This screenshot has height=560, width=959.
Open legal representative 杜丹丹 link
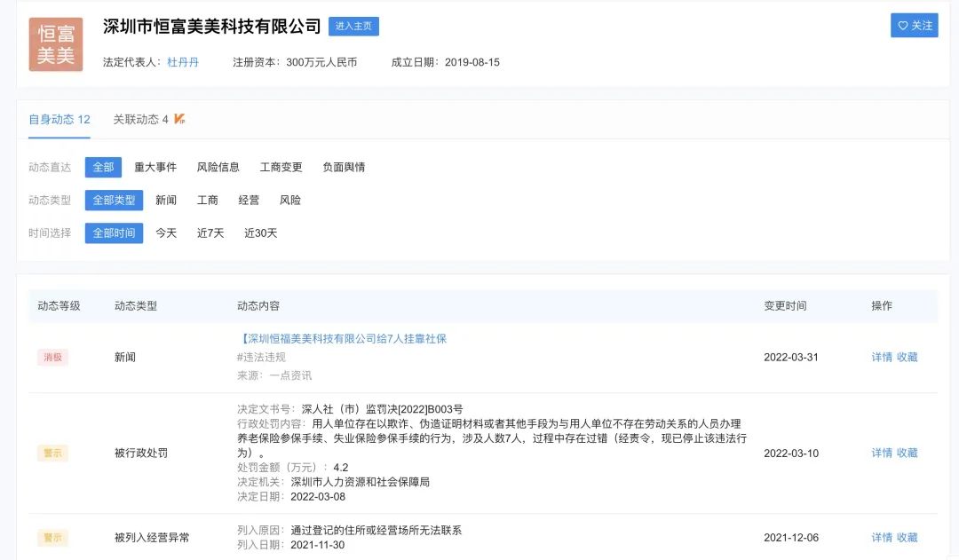183,62
